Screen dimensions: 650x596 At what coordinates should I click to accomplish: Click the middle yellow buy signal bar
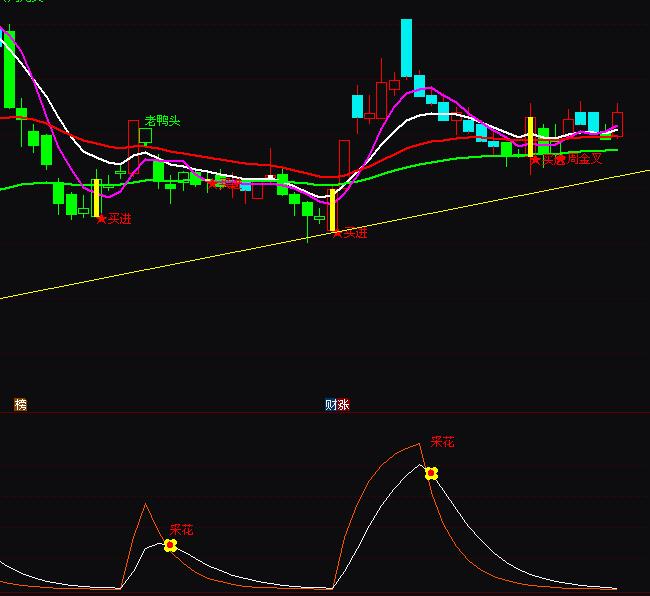332,210
